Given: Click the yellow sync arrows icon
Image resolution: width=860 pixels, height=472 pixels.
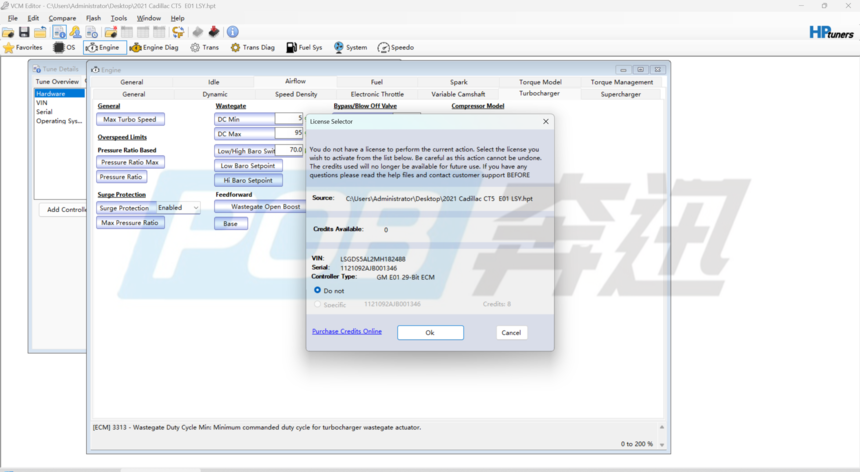Looking at the screenshot, I should coord(178,32).
